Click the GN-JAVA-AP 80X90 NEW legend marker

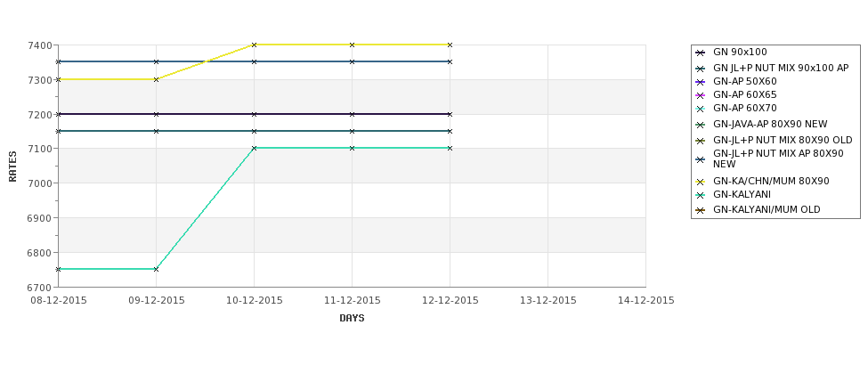coord(701,126)
